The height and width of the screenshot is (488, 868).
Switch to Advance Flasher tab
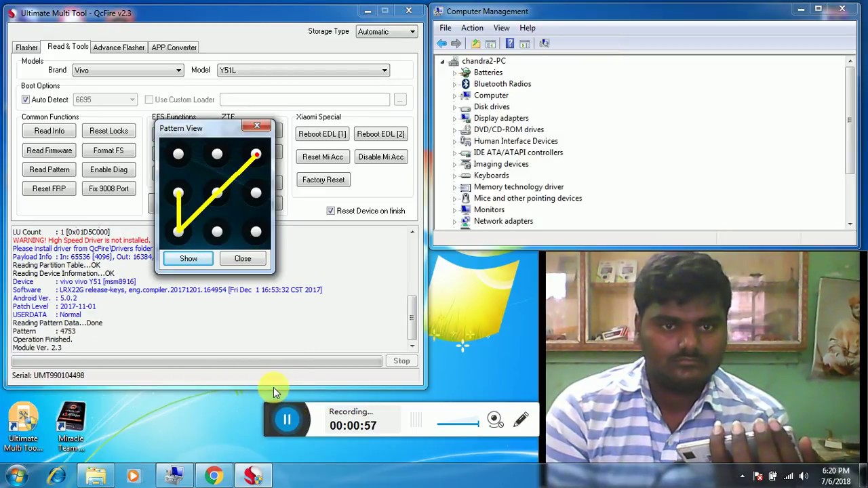119,47
